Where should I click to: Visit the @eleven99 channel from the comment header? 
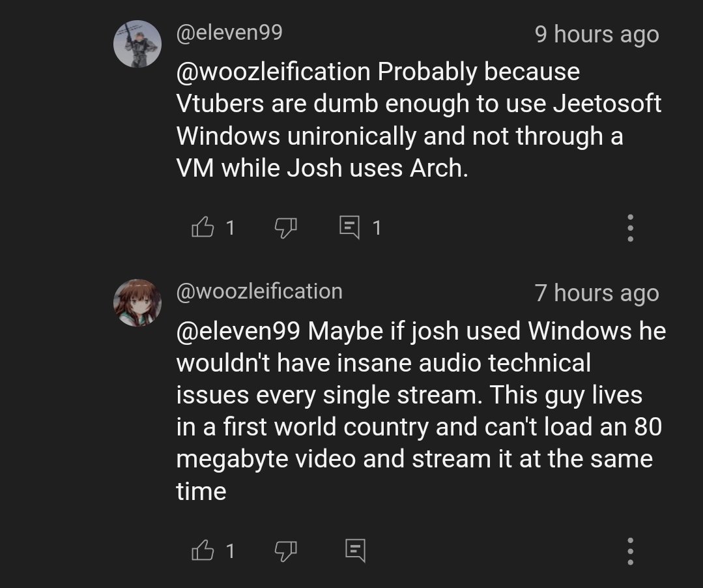pos(229,33)
